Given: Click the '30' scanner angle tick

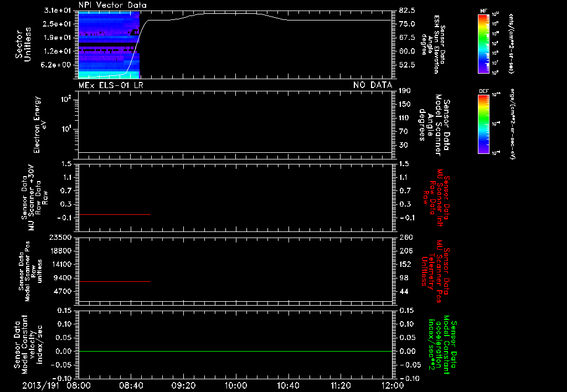Looking at the screenshot, I should [x=404, y=145].
